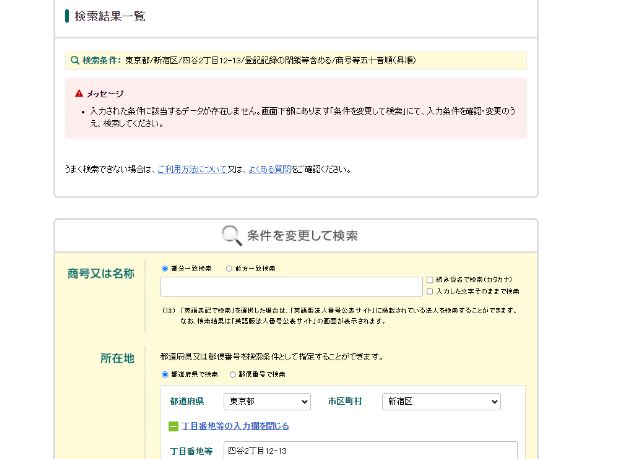640x459 pixels.
Task: Enable 入力した文字そのままで検索 checkbox
Action: (430, 292)
